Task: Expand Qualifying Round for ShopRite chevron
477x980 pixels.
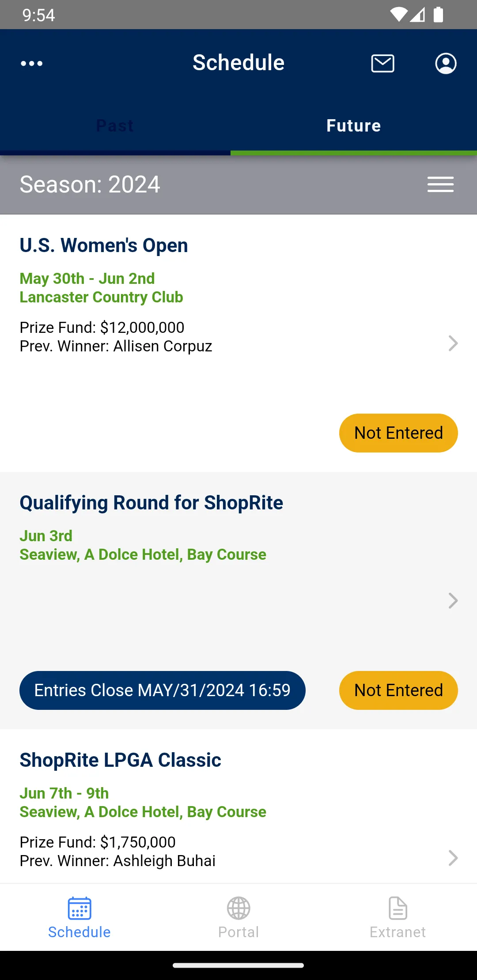Action: [x=453, y=600]
